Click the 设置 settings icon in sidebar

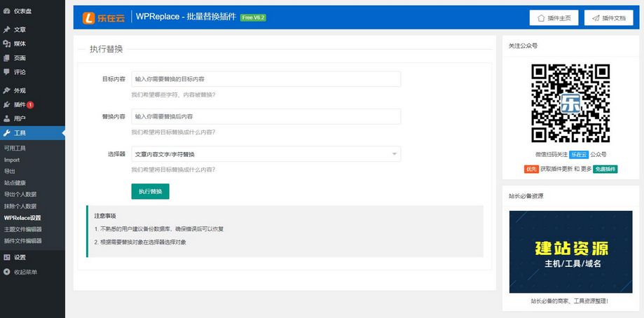tap(6, 257)
